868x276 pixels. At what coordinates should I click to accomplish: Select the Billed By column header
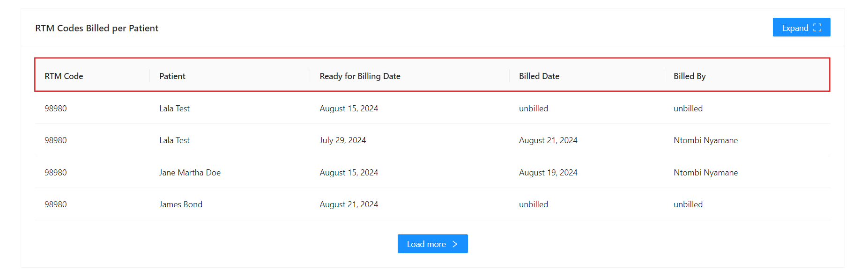tap(690, 76)
